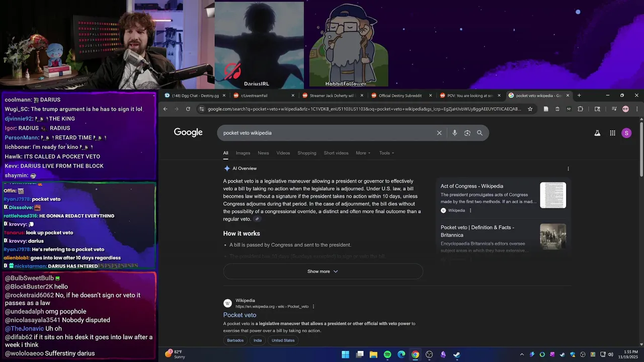The height and width of the screenshot is (362, 644).
Task: Show hidden system tray icons
Action: 522,354
